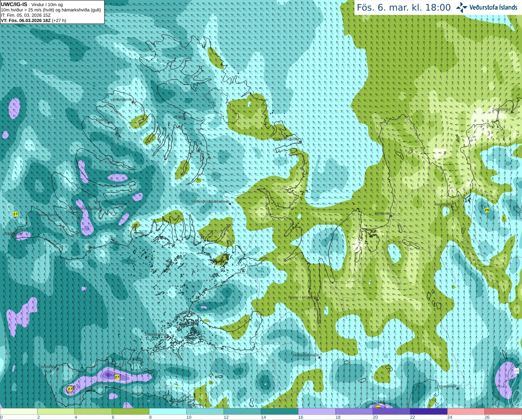Click the 10–12 m/s light teal legend swatch

[x=205, y=411]
